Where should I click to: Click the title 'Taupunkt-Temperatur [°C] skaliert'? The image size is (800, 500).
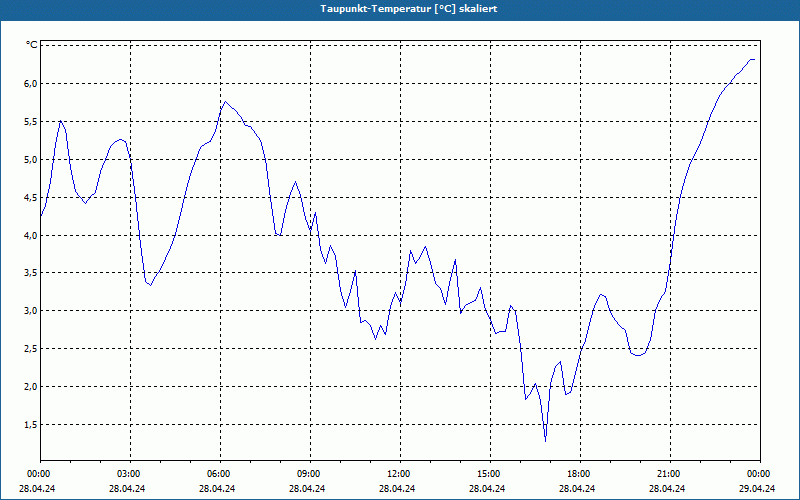pos(409,9)
